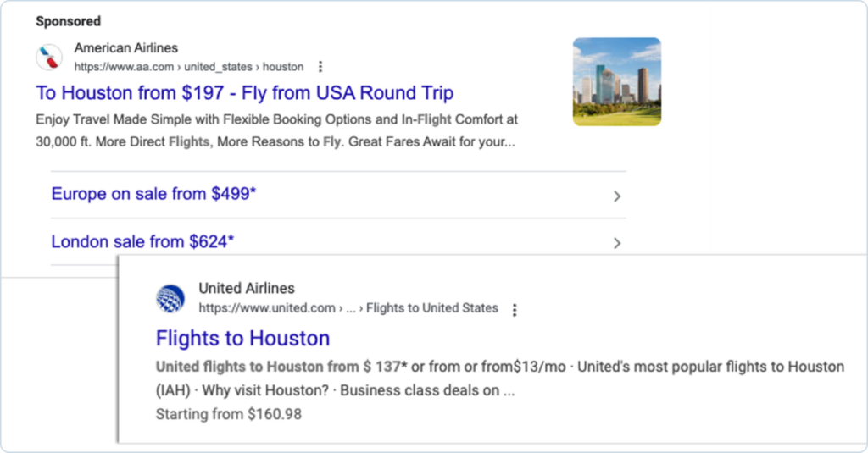The image size is (868, 453).
Task: Select the United Airlines site name
Action: [x=247, y=289]
